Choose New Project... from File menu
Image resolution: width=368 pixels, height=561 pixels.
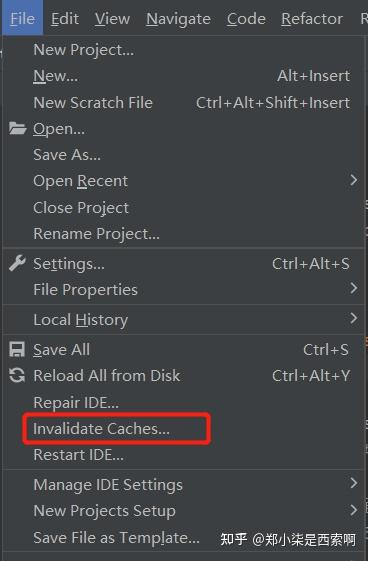pyautogui.click(x=84, y=50)
